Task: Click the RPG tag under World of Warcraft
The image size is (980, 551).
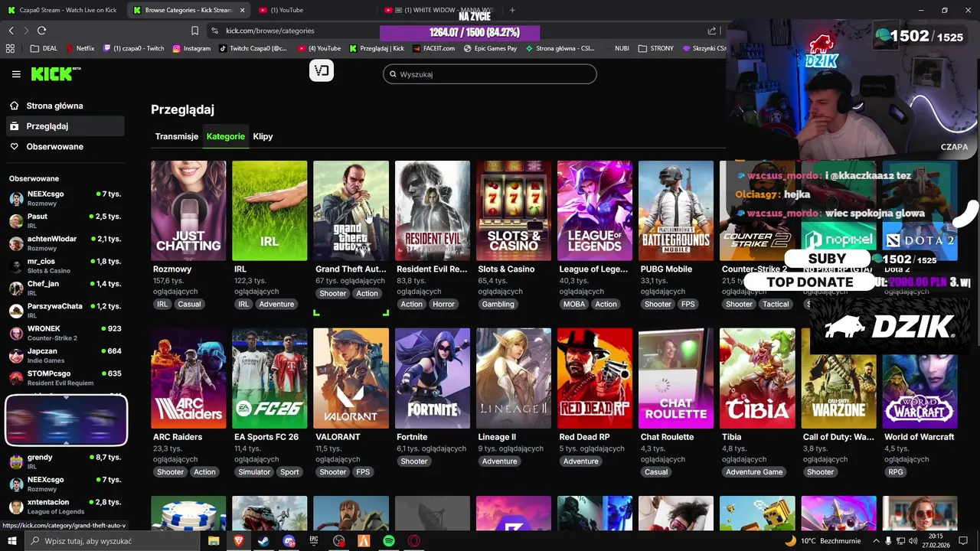Action: point(896,472)
